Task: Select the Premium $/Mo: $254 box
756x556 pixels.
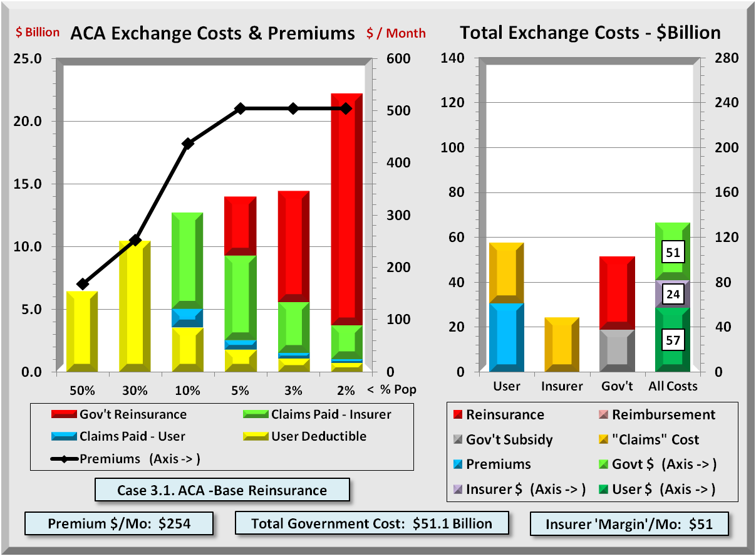Action: coord(119,523)
